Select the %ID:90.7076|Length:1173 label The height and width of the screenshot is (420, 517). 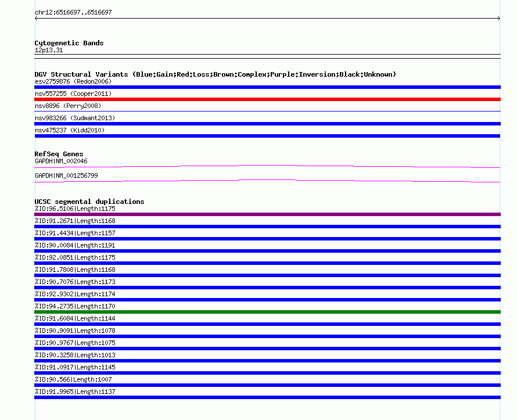[x=75, y=282]
